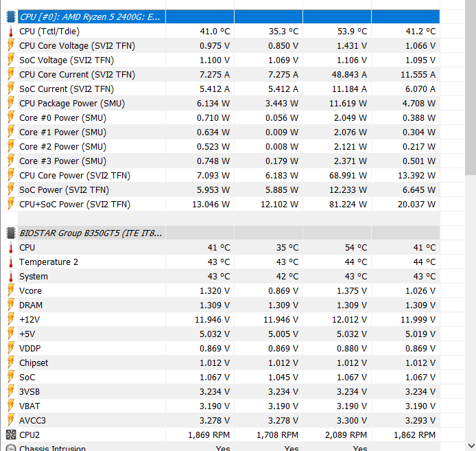Click the thermometer icon next to CPU (Tctl/Tdie)
Screen dimensions: 476x451
coord(10,32)
